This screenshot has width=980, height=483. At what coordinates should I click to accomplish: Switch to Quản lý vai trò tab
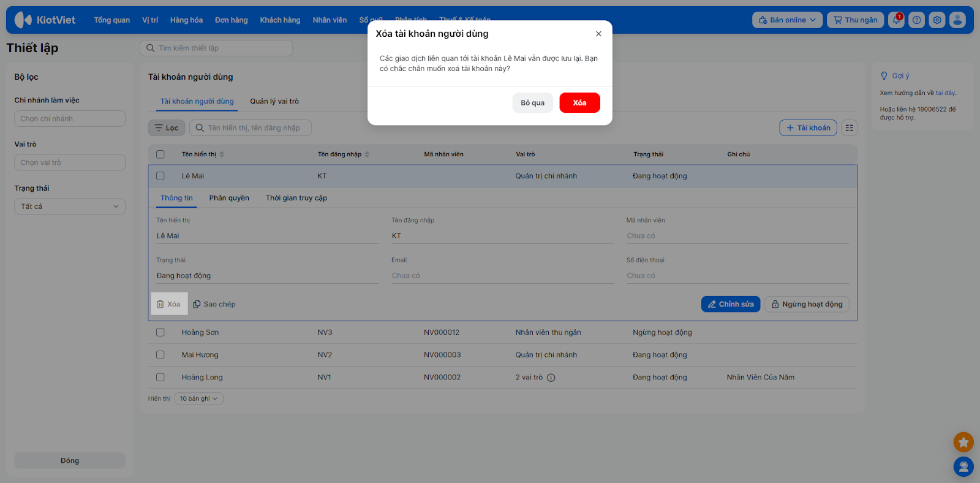tap(274, 102)
